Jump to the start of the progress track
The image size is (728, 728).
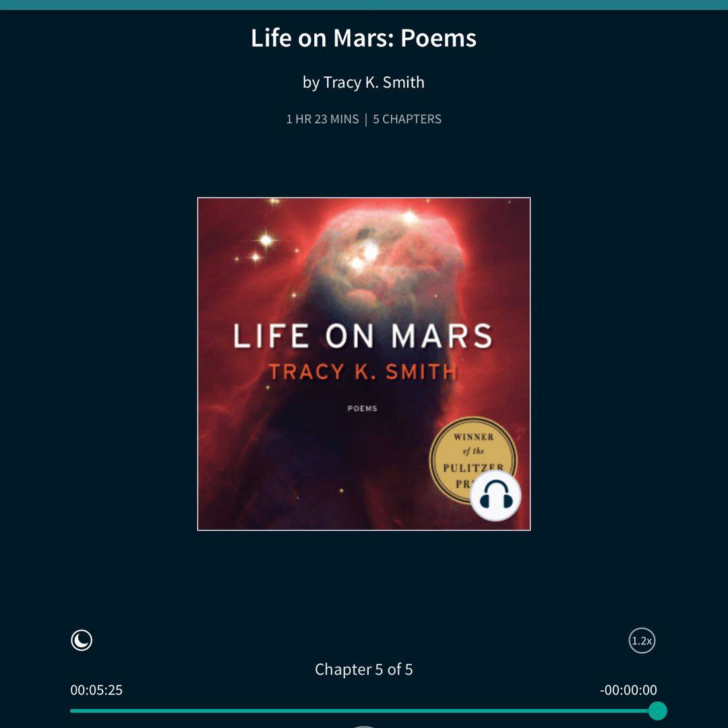pos(71,711)
